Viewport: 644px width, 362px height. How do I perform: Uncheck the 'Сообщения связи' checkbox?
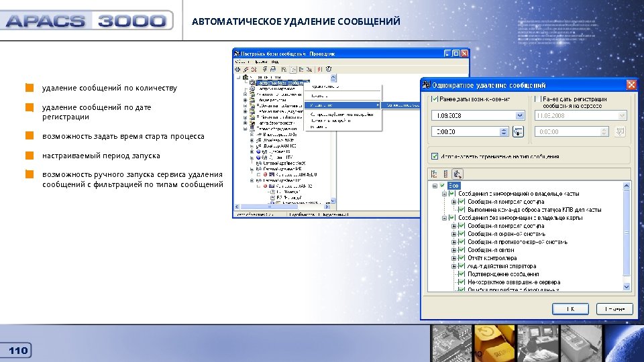click(x=462, y=250)
